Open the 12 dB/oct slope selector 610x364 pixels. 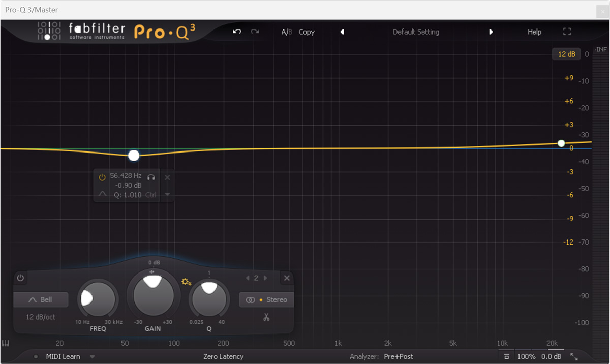41,317
